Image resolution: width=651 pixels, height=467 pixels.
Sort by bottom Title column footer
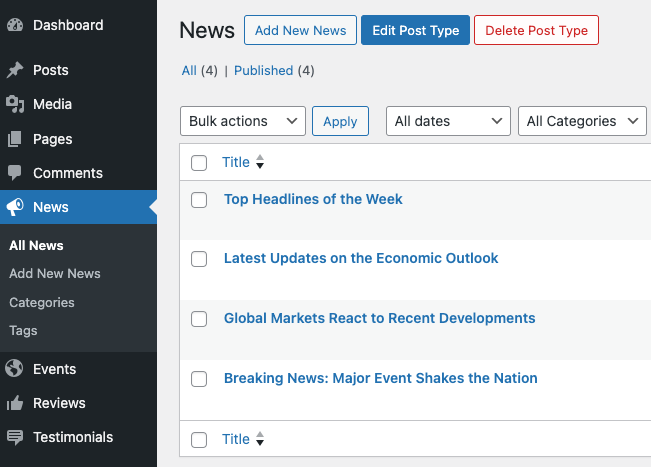pos(236,439)
